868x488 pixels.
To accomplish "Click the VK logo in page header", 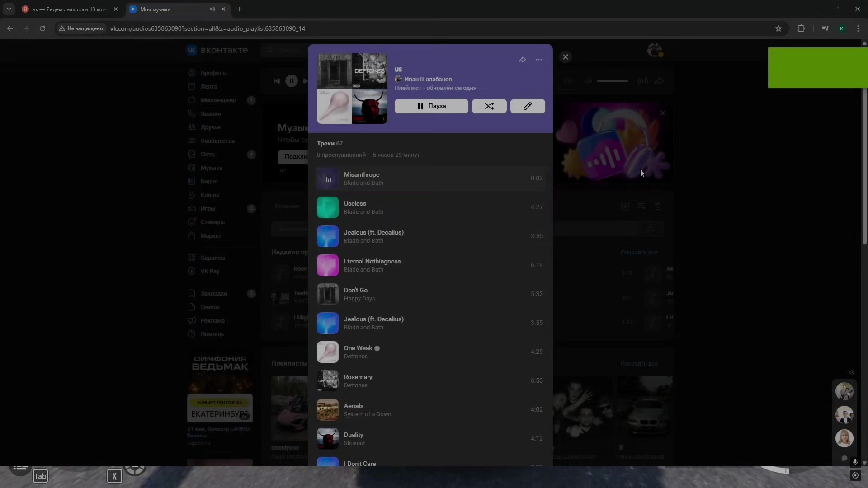I will [x=217, y=50].
